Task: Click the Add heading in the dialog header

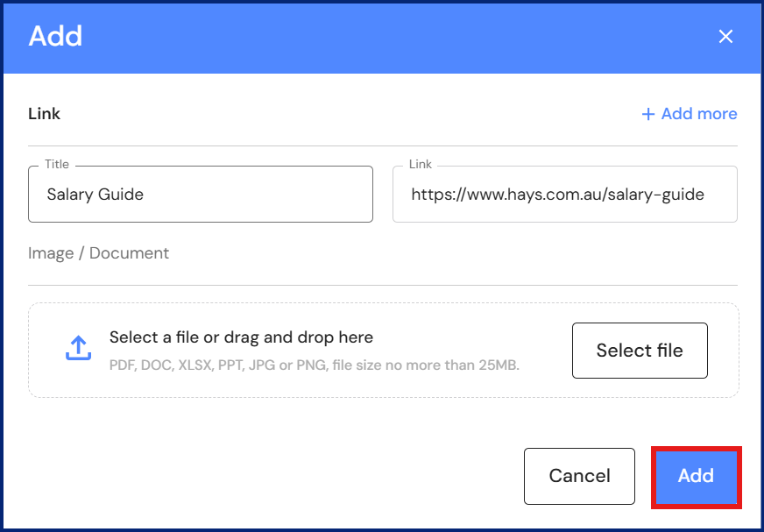Action: pos(55,36)
